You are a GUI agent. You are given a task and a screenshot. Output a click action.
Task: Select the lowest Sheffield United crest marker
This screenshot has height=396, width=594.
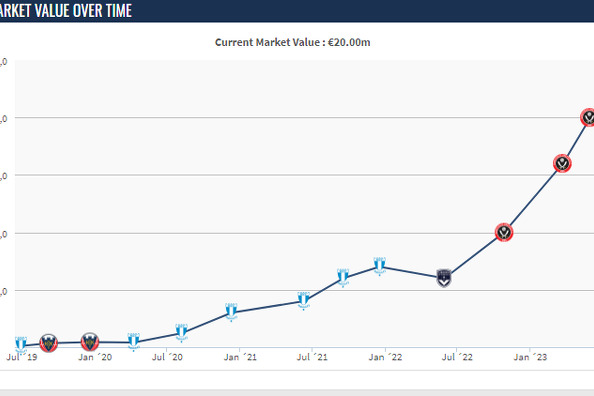pyautogui.click(x=504, y=233)
